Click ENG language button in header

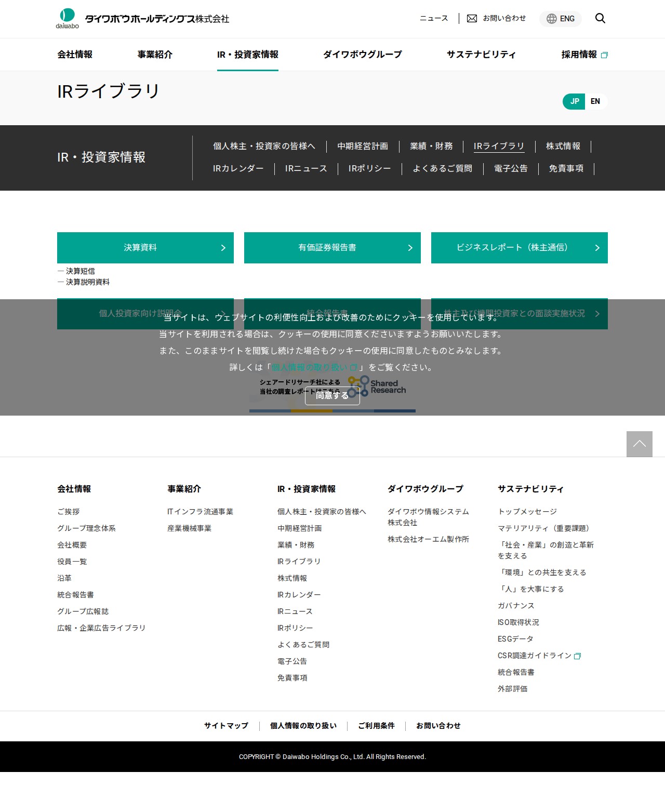coord(561,19)
